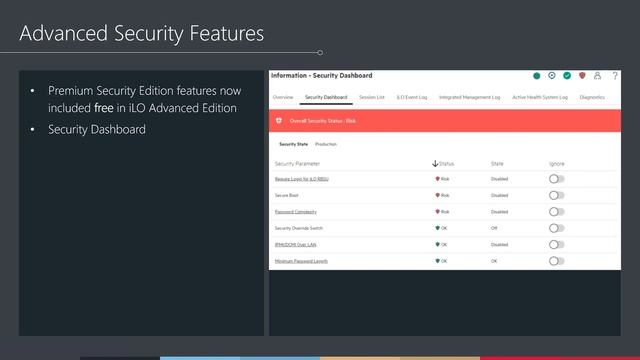
Task: Click OK shield icon in Minimum Password Length row
Action: (x=438, y=261)
